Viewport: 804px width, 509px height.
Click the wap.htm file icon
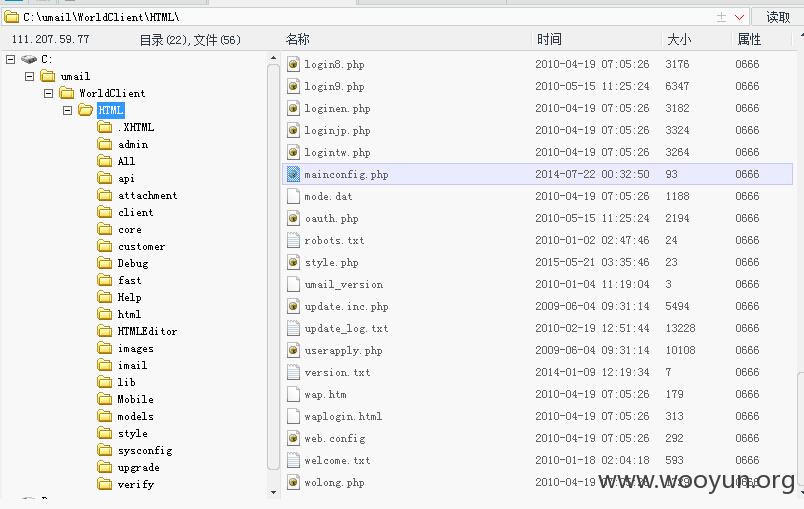coord(293,395)
